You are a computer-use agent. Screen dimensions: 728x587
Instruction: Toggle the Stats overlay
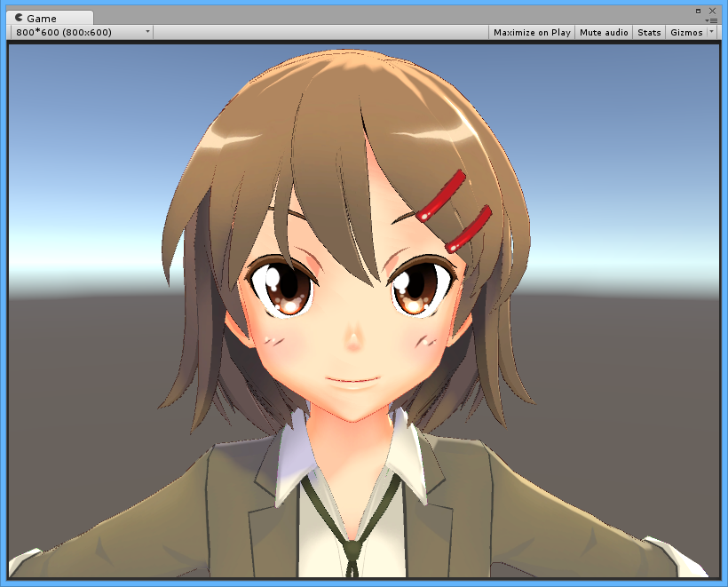[x=649, y=32]
